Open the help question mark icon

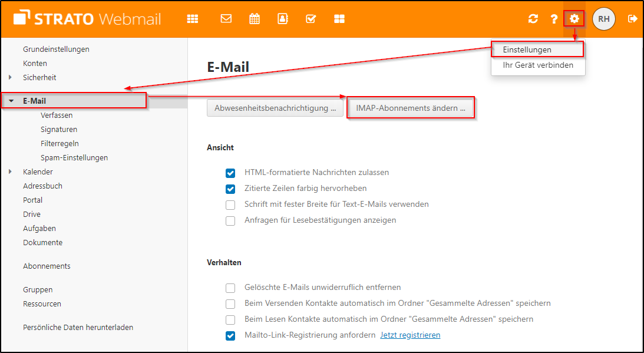(554, 19)
